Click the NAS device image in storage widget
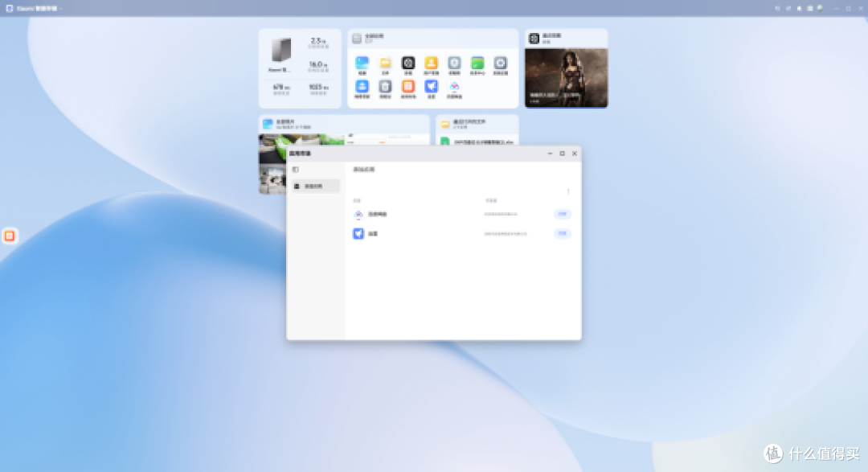868x472 pixels. 281,51
